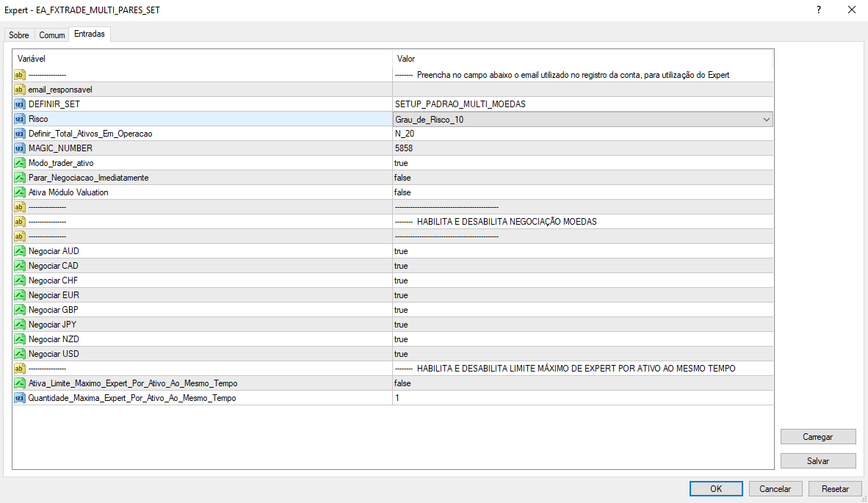Click the icon next to Negociar JPY
Image resolution: width=868 pixels, height=503 pixels.
(x=20, y=325)
